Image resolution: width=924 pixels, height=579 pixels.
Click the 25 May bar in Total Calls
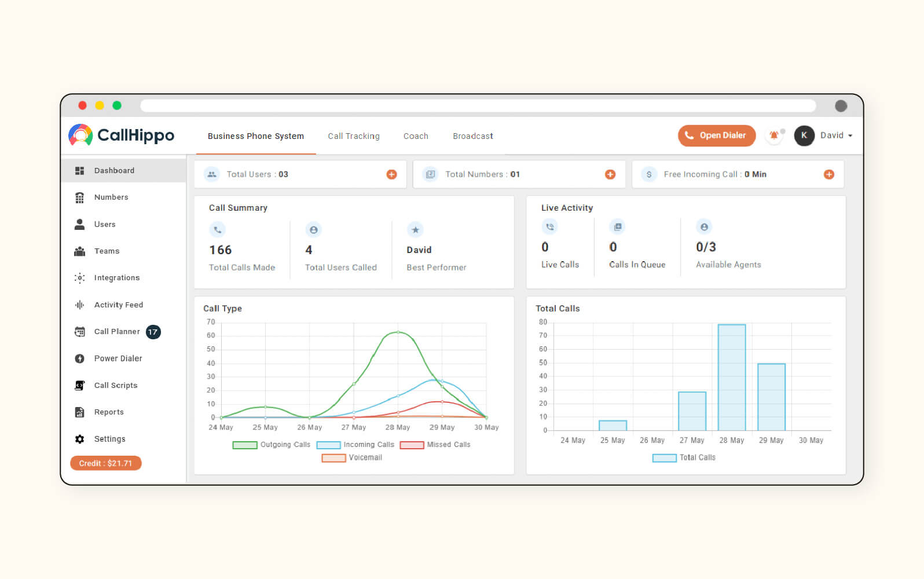[613, 426]
